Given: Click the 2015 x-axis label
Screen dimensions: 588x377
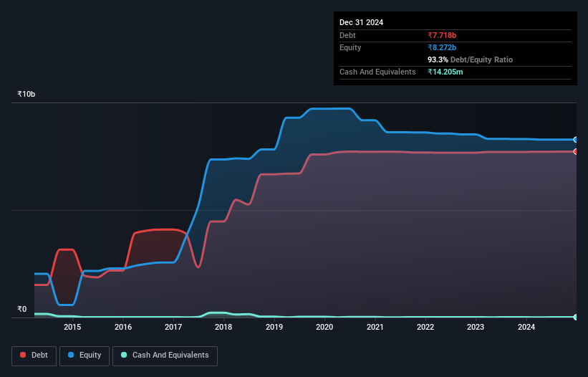Looking at the screenshot, I should coord(72,327).
